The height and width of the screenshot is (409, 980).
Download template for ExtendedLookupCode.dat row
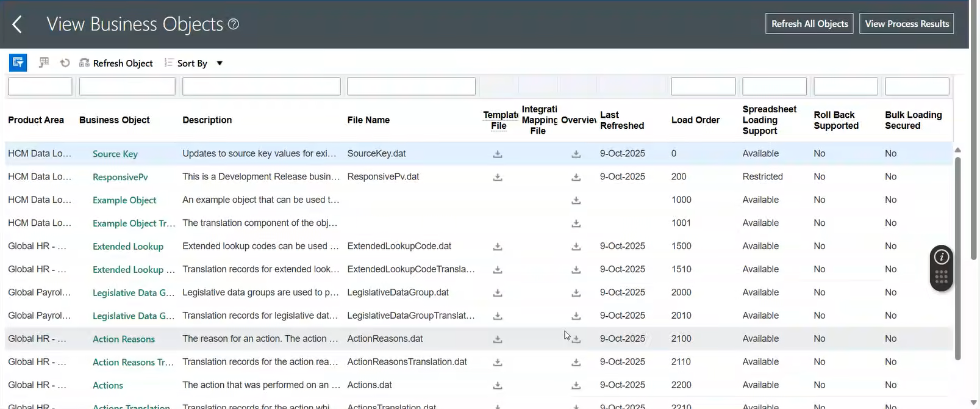point(498,247)
